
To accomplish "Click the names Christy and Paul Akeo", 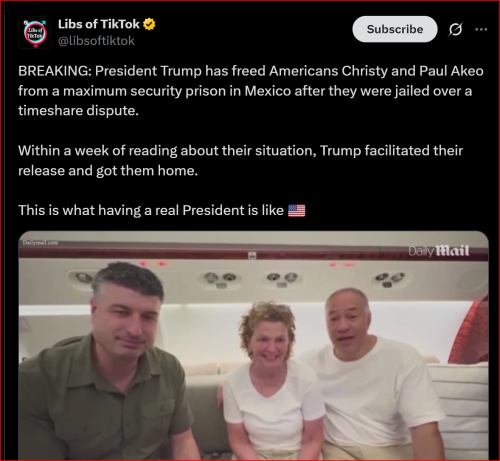I will [x=412, y=71].
